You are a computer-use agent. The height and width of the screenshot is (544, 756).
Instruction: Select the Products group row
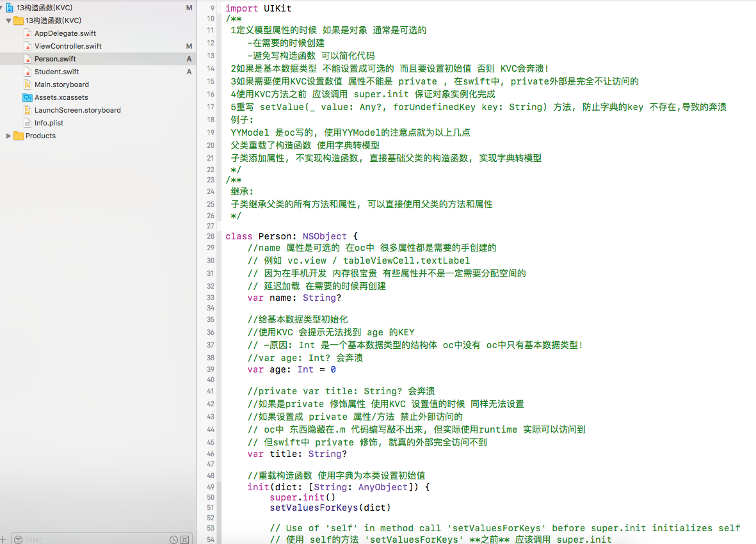[98, 136]
